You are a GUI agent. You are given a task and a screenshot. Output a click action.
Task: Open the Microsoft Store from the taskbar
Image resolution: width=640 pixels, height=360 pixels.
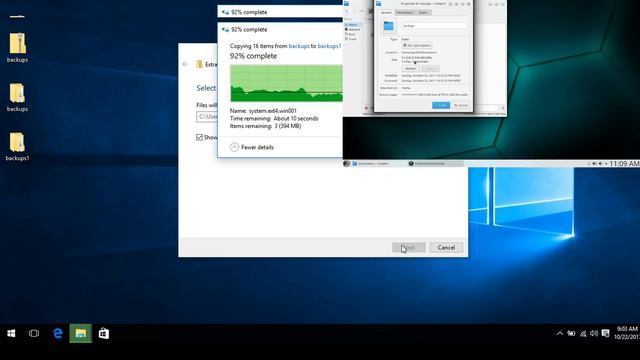(104, 333)
